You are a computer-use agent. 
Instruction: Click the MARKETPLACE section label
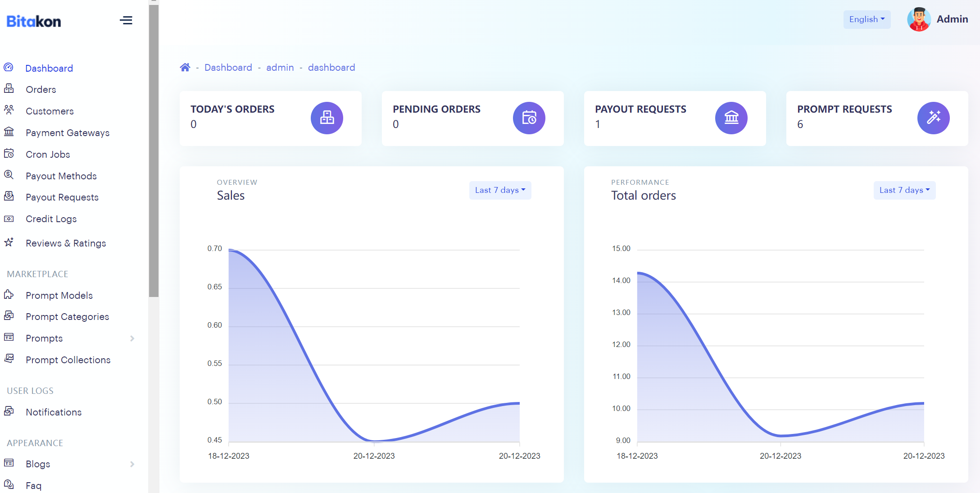37,274
